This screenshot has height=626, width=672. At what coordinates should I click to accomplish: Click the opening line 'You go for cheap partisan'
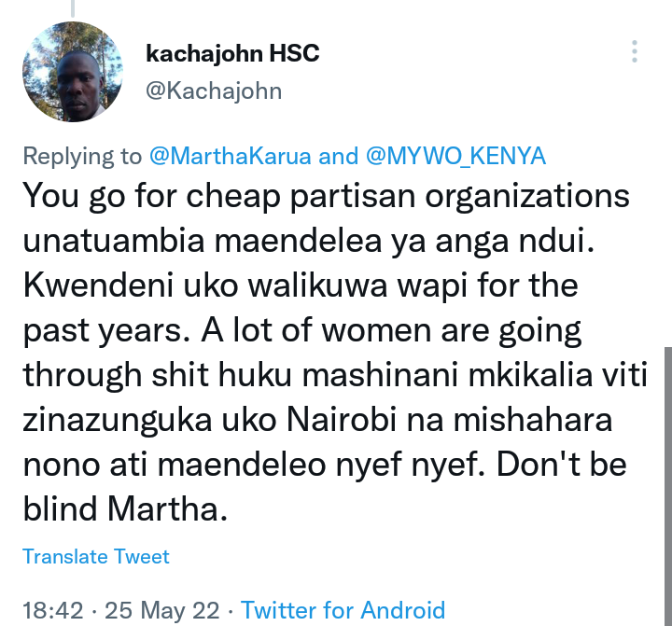pos(219,196)
